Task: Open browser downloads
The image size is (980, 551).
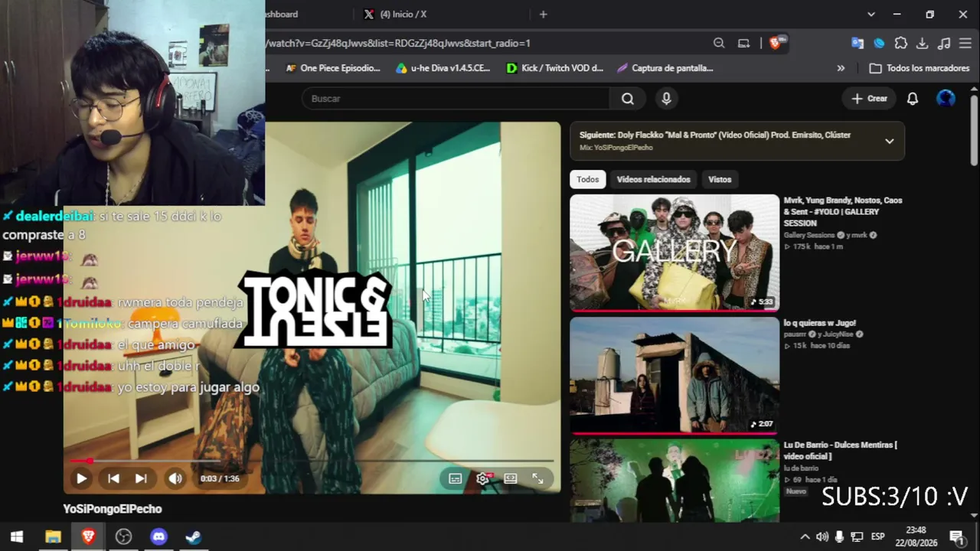Action: [x=923, y=44]
